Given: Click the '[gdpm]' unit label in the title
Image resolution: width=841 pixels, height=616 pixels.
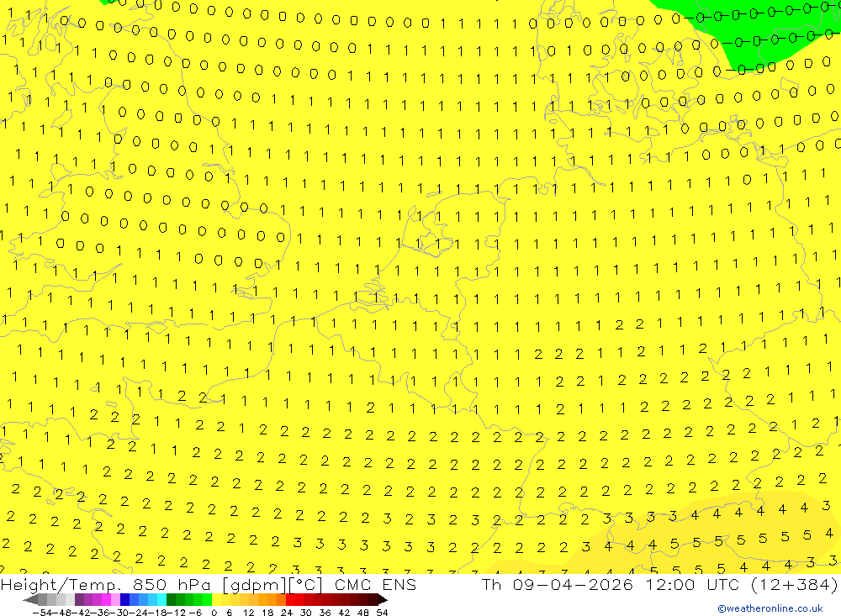Looking at the screenshot, I should point(255,584).
